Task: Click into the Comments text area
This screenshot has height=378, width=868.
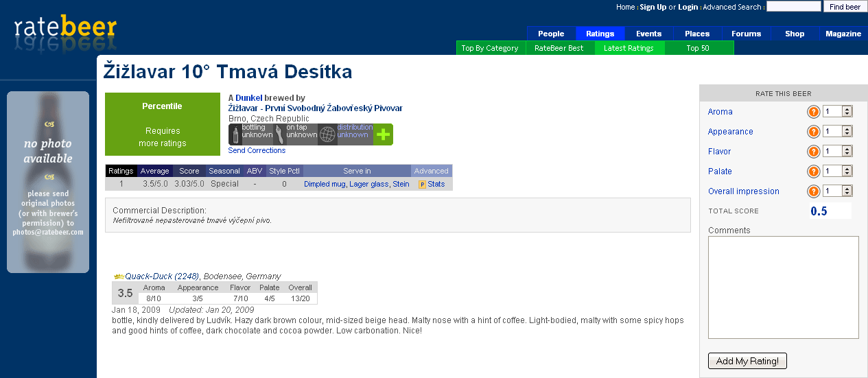Action: 784,287
